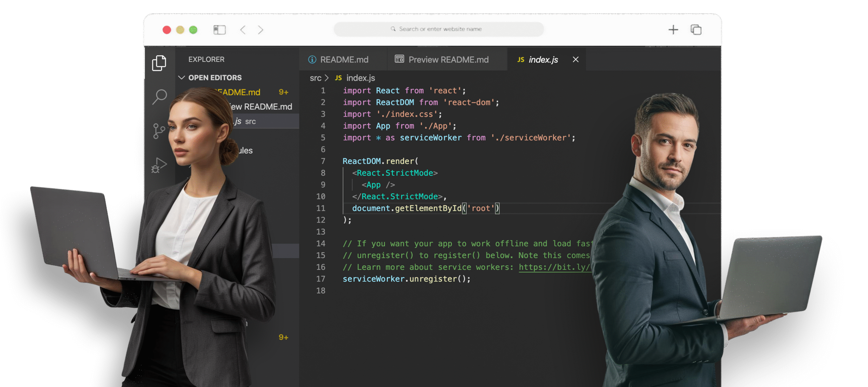Open the Search magnifier in activity bar
This screenshot has height=387, width=868.
pos(159,97)
